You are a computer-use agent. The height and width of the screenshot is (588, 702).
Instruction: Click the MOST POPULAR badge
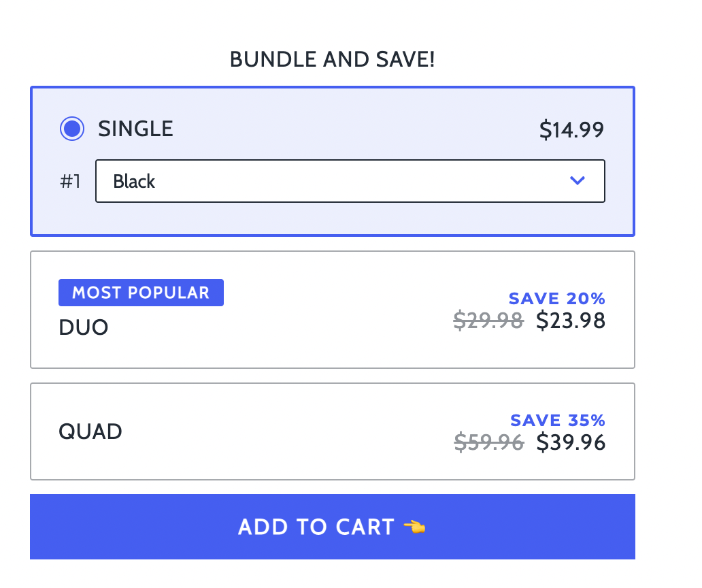(141, 293)
